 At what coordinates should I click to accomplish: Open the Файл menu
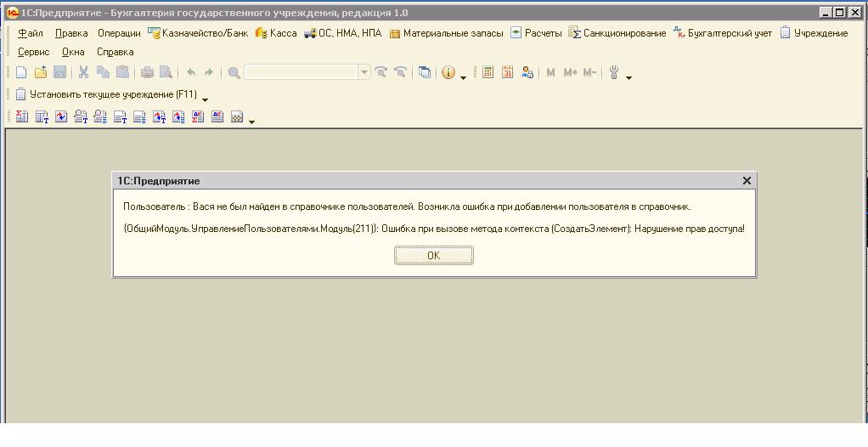pos(30,33)
